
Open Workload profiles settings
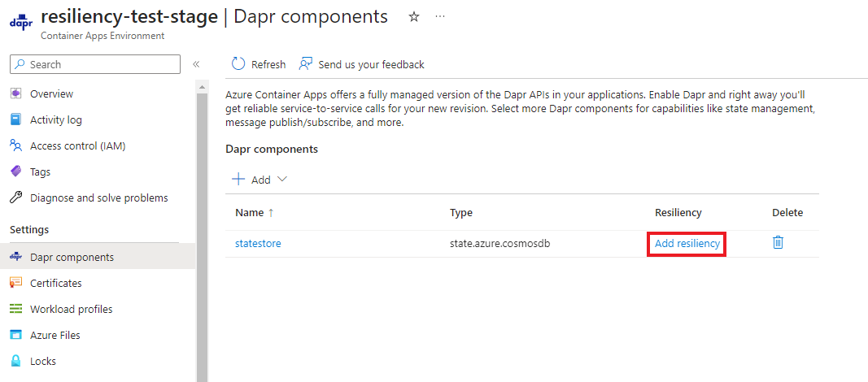coord(71,309)
